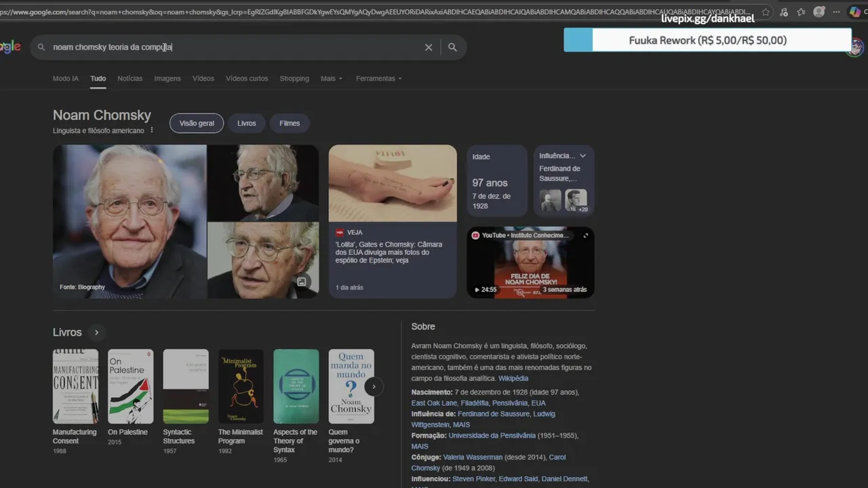Open the Livros section arrow

(x=96, y=332)
